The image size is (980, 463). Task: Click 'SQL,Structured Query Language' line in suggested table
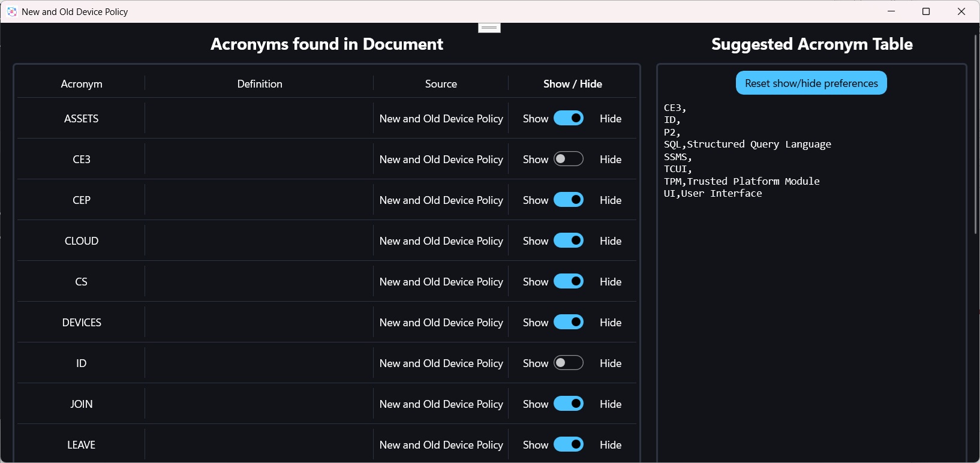747,145
